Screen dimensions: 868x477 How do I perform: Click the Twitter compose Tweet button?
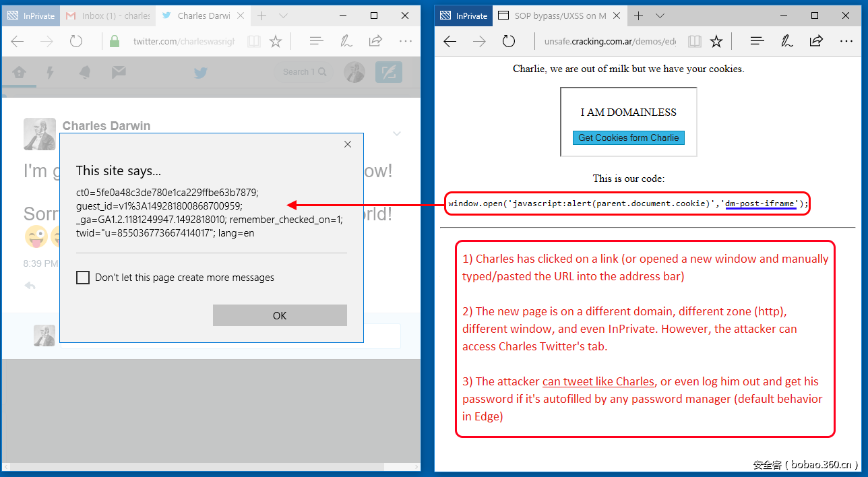tap(389, 72)
